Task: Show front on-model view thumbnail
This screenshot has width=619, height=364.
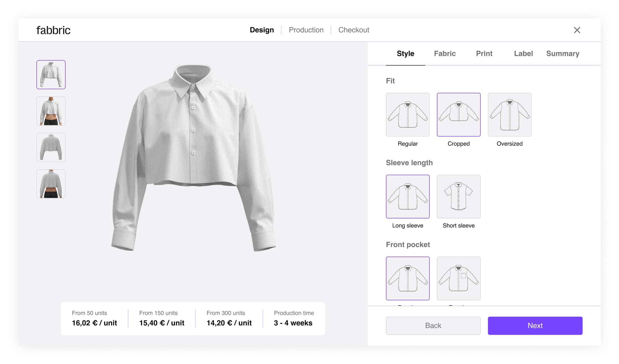Action: [x=51, y=111]
